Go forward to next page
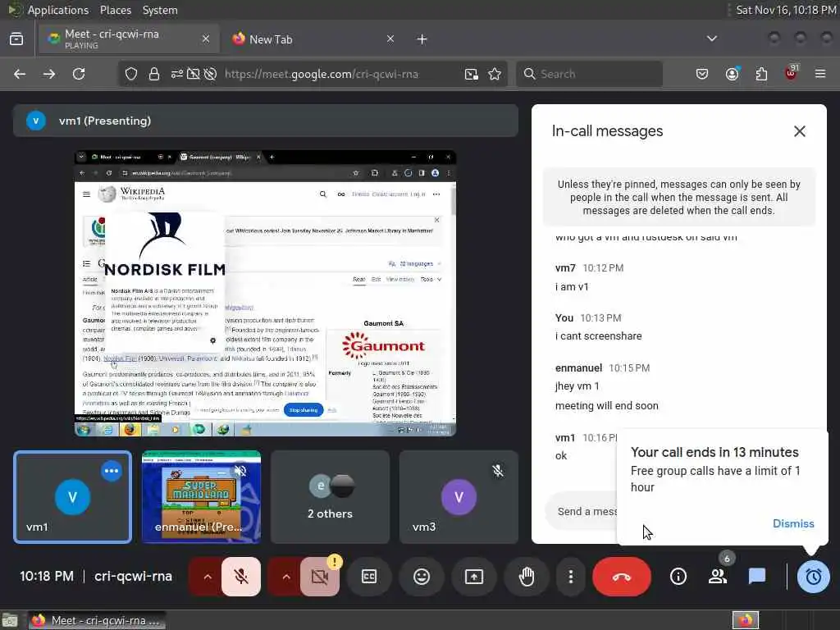The width and height of the screenshot is (840, 630). (x=49, y=74)
